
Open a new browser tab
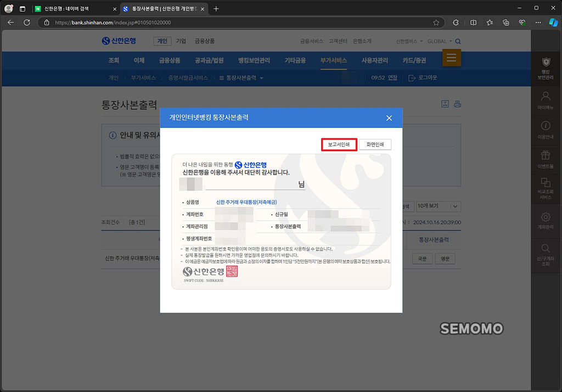(216, 9)
